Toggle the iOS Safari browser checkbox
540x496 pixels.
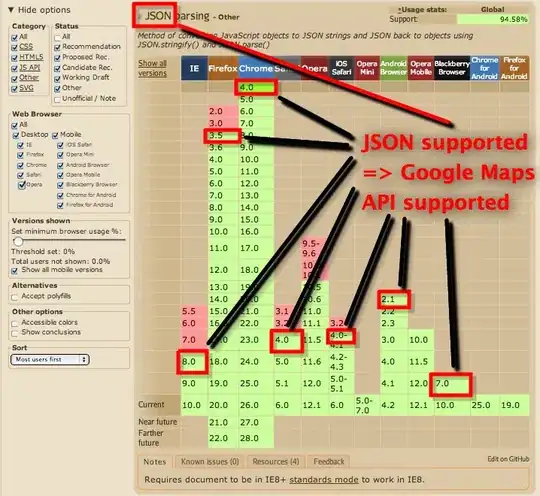[x=60, y=145]
